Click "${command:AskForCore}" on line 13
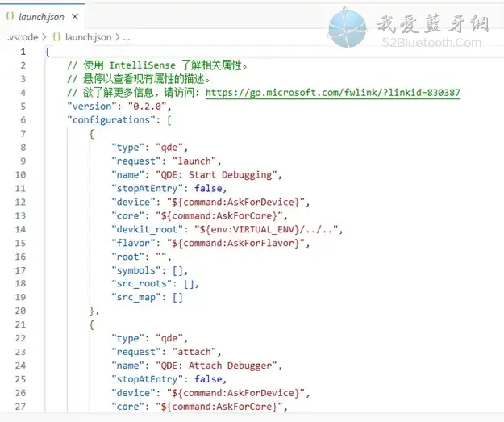 (219, 215)
